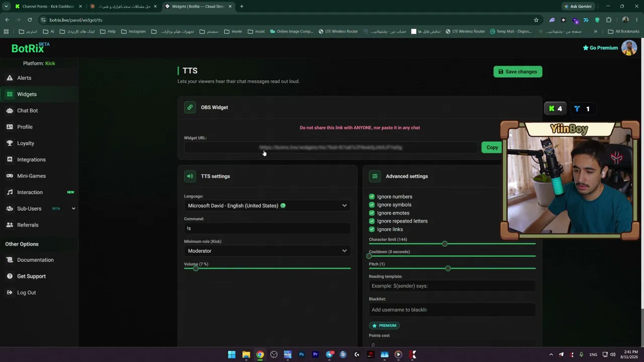Viewport: 644px width, 362px height.
Task: Switch to the Channel Points Kick Dashboard tab
Action: pos(48,7)
